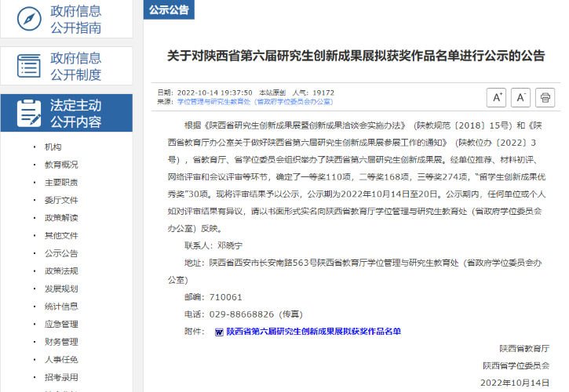Click the decrease font size A- icon

point(520,97)
